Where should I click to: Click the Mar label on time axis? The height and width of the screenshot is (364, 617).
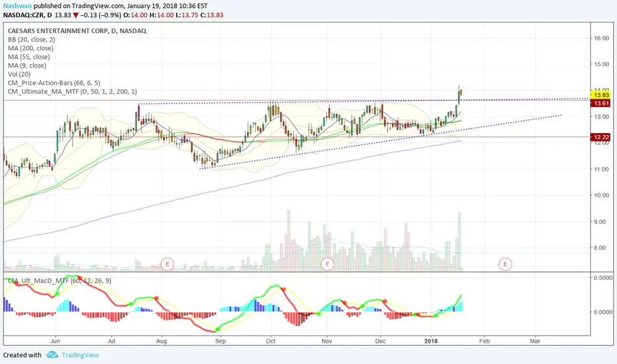pos(535,341)
